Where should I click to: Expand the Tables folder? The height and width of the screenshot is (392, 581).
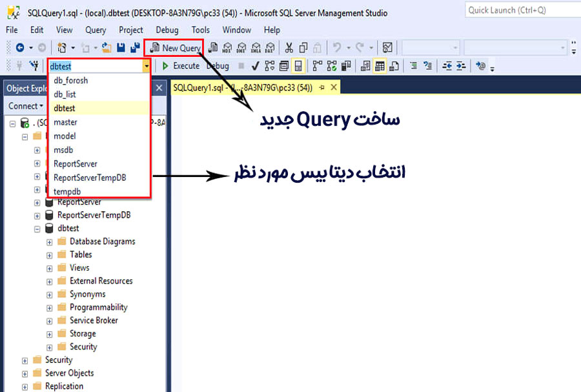pyautogui.click(x=49, y=256)
